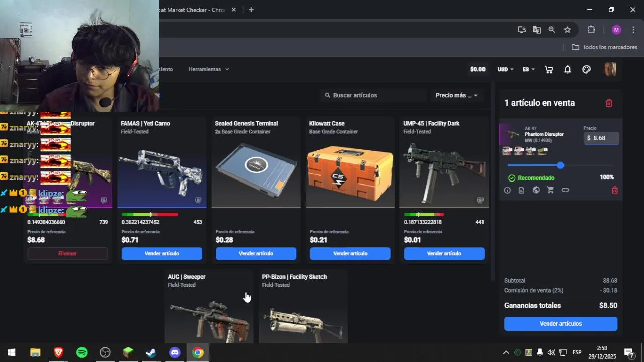Click the Buscar artículos search field
The height and width of the screenshot is (362, 644).
click(372, 95)
